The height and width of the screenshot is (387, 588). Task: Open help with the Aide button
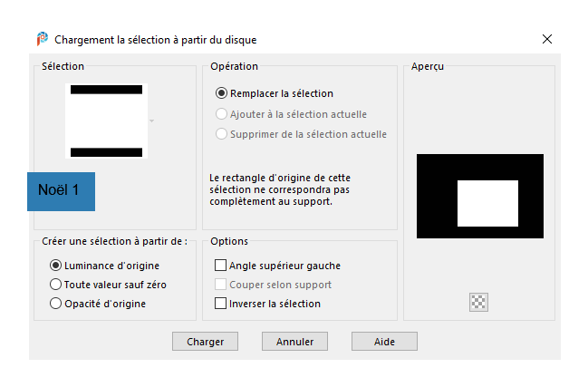tap(384, 342)
